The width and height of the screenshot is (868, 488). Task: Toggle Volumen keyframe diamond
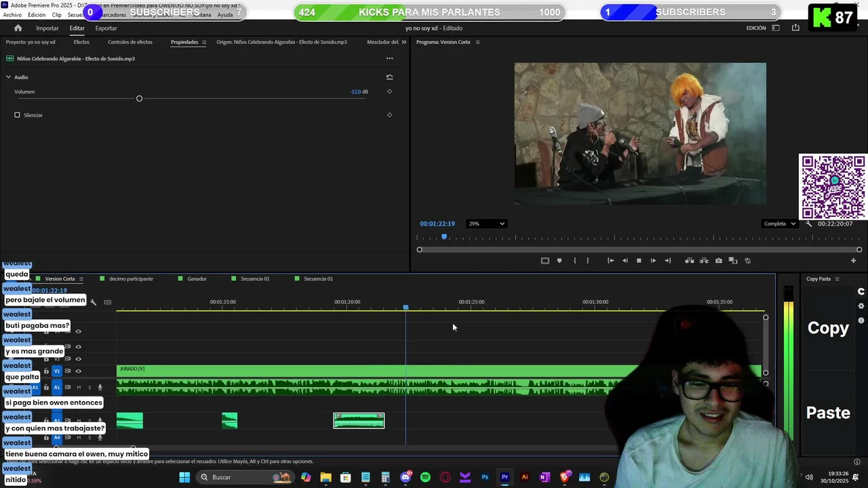[389, 91]
